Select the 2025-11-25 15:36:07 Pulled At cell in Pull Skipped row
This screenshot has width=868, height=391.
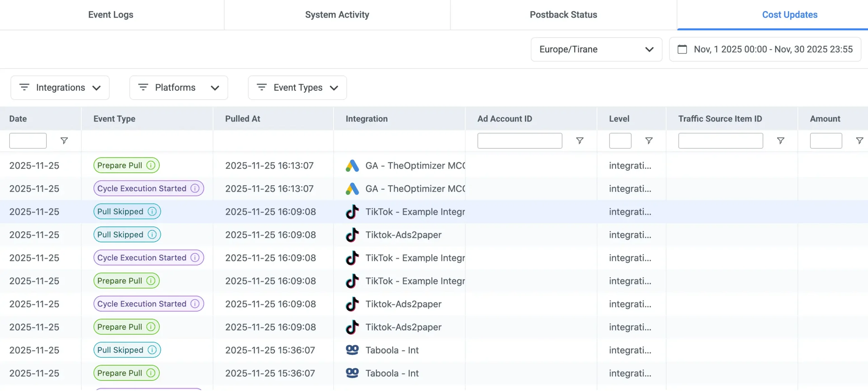[x=270, y=350]
